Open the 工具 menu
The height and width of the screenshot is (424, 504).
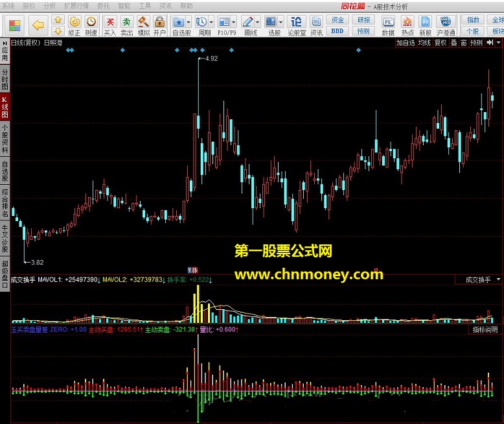click(144, 6)
